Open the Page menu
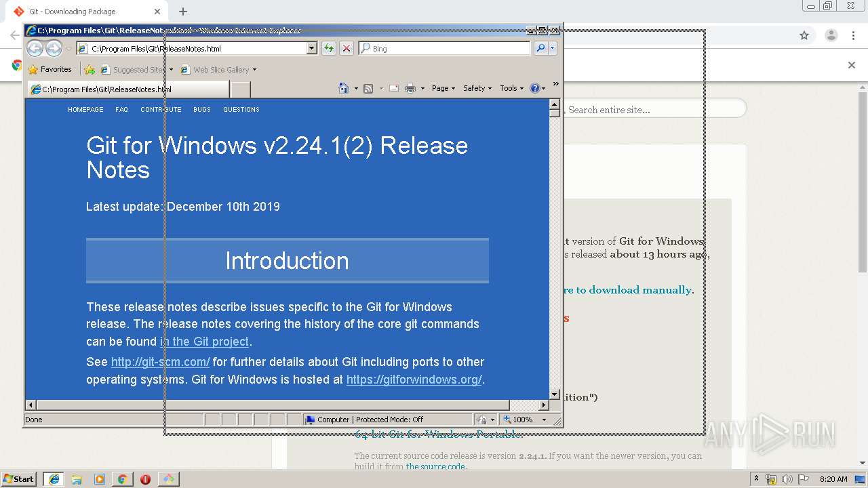This screenshot has width=868, height=488. click(443, 88)
